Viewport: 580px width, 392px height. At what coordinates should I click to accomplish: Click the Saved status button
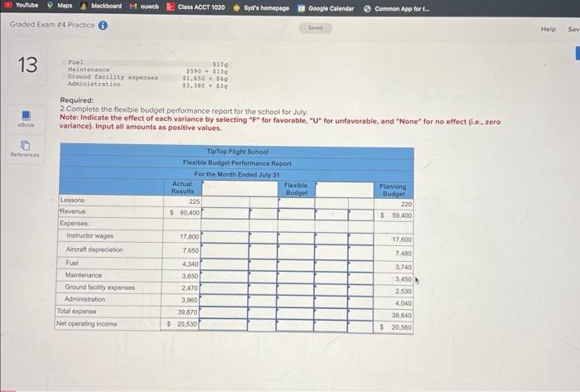(x=316, y=27)
